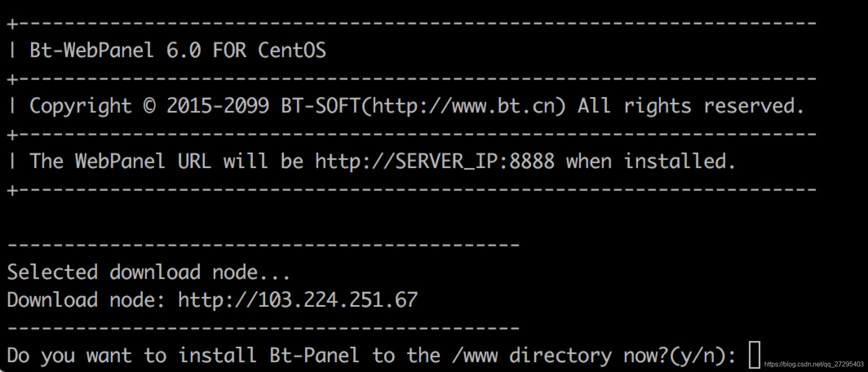The width and height of the screenshot is (868, 372).
Task: Click the "Selected download node..." line
Action: pos(148,272)
